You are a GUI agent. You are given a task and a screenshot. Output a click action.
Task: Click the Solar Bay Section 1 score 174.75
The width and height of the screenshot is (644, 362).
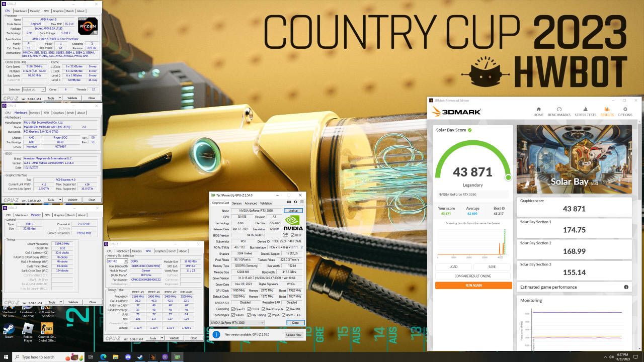point(574,230)
